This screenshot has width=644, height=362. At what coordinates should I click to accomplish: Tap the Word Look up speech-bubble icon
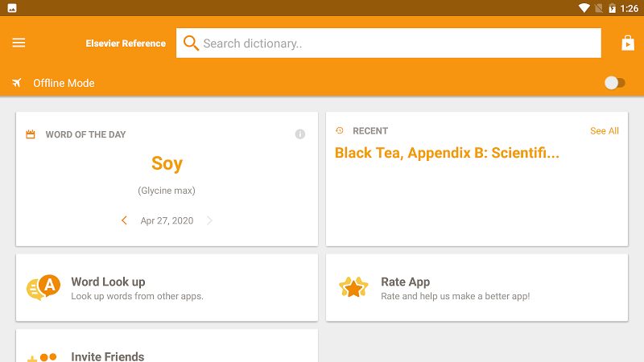coord(43,288)
